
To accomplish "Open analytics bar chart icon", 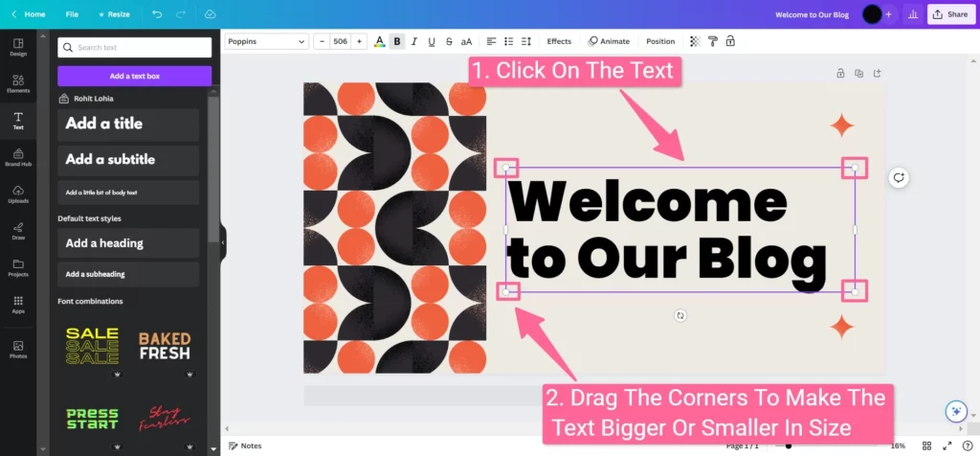I will click(x=913, y=13).
